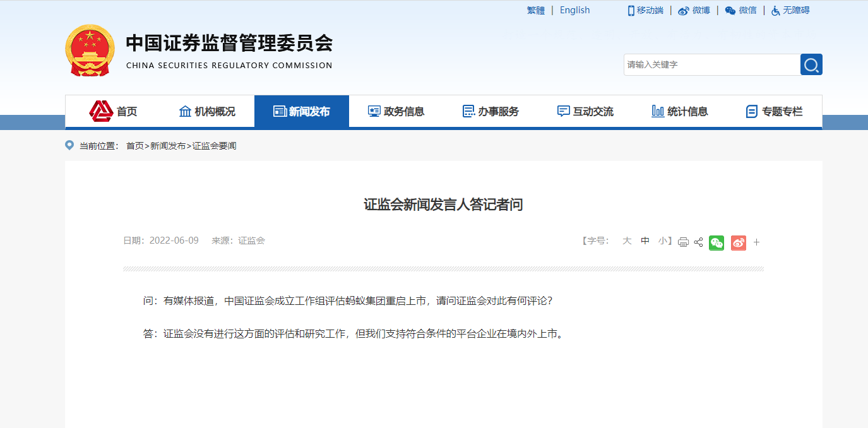Go to 新闻发布 in the breadcrumb
Screen dimensions: 868x428
click(x=168, y=146)
